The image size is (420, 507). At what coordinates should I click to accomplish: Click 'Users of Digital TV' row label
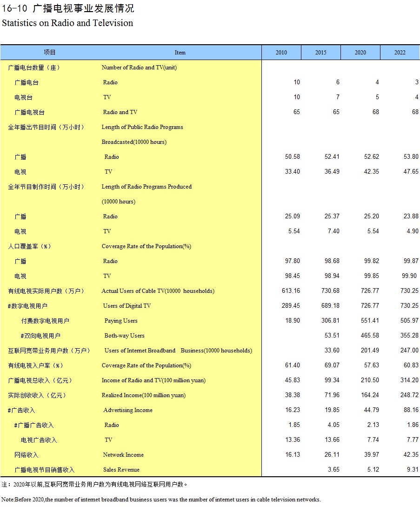127,306
